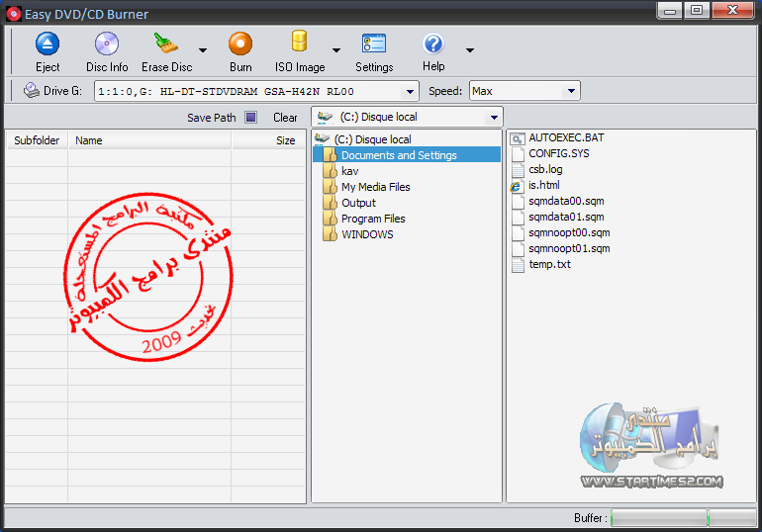Image resolution: width=762 pixels, height=532 pixels.
Task: Click the AUTOEXEC.BAT file icon
Action: 518,138
